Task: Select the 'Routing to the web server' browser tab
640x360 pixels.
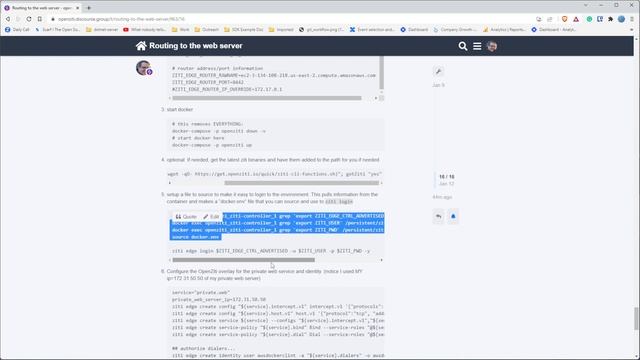Action: 42,8
